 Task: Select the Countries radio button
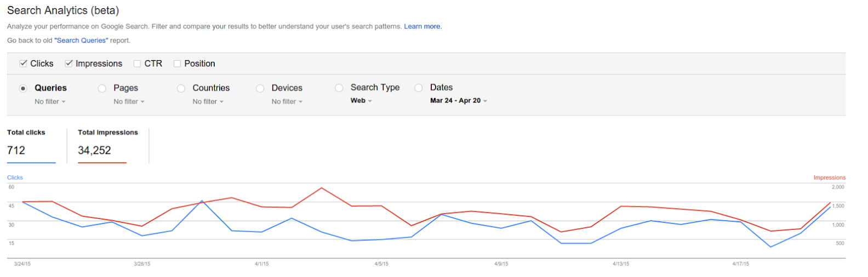[181, 88]
